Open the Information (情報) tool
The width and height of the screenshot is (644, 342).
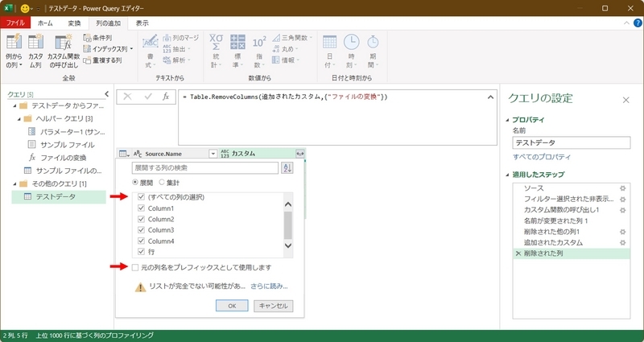[x=285, y=60]
